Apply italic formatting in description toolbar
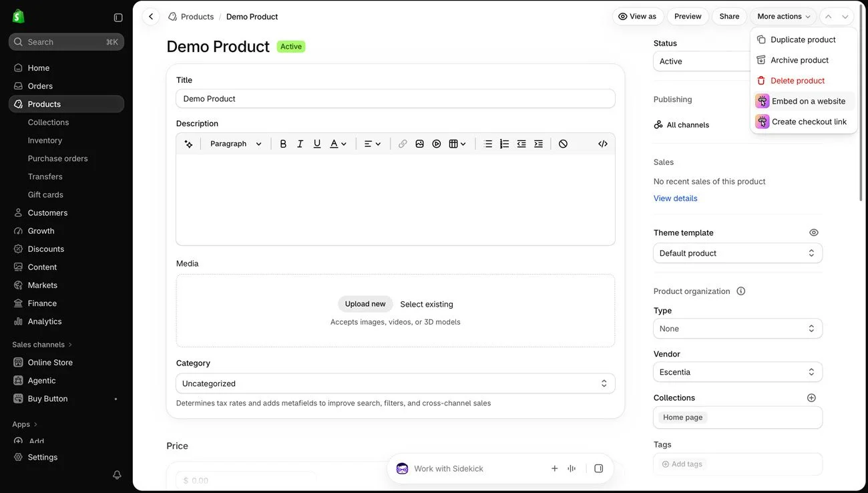 coord(300,144)
